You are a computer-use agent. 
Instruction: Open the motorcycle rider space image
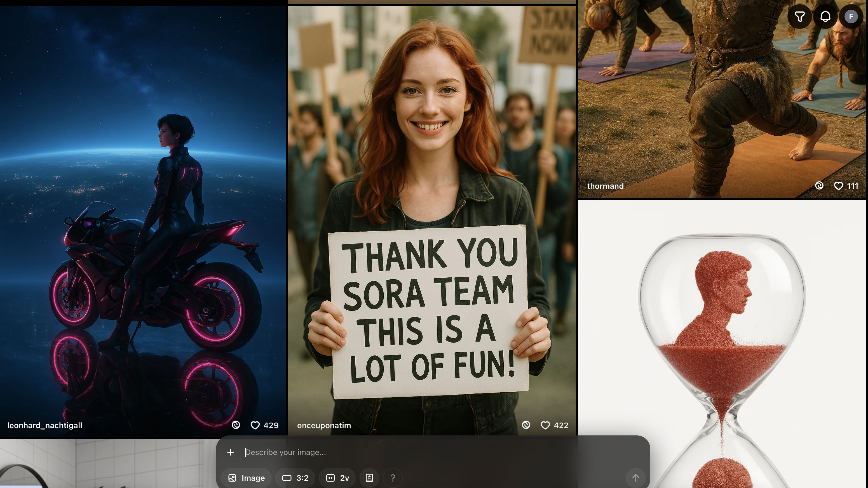143,221
